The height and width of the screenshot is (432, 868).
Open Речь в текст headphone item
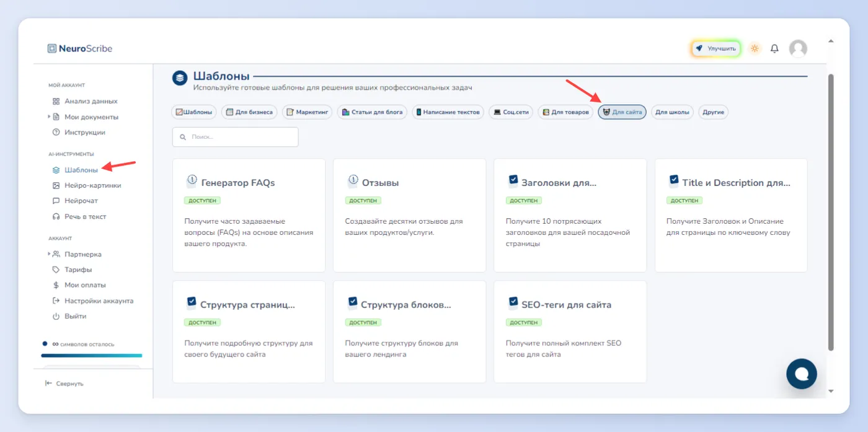79,217
